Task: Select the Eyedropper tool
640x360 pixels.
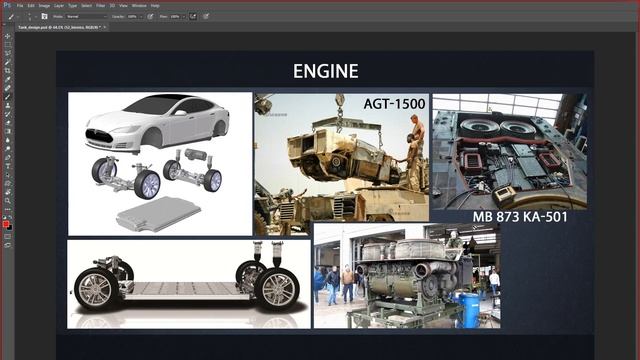Action: (7, 79)
